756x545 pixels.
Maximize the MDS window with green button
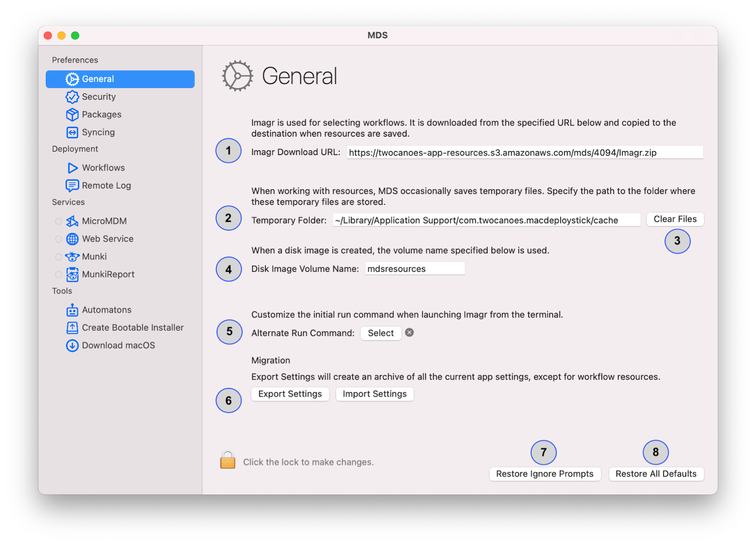[75, 35]
